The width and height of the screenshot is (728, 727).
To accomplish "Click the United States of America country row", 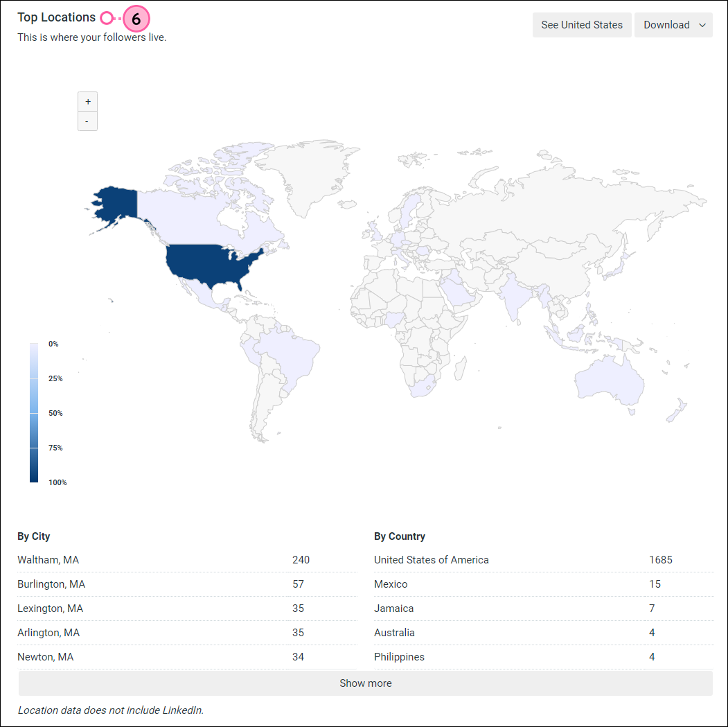I will click(544, 560).
